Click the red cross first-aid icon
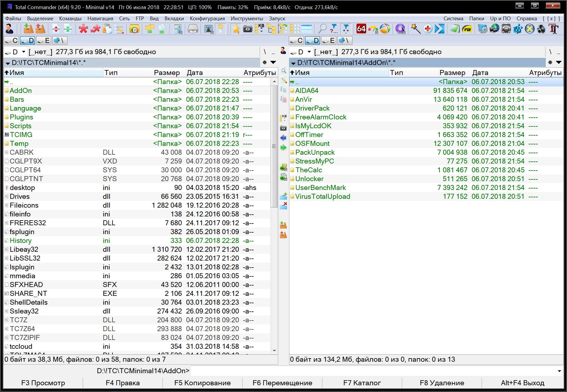Screen dimensions: 567x392 (427, 29)
